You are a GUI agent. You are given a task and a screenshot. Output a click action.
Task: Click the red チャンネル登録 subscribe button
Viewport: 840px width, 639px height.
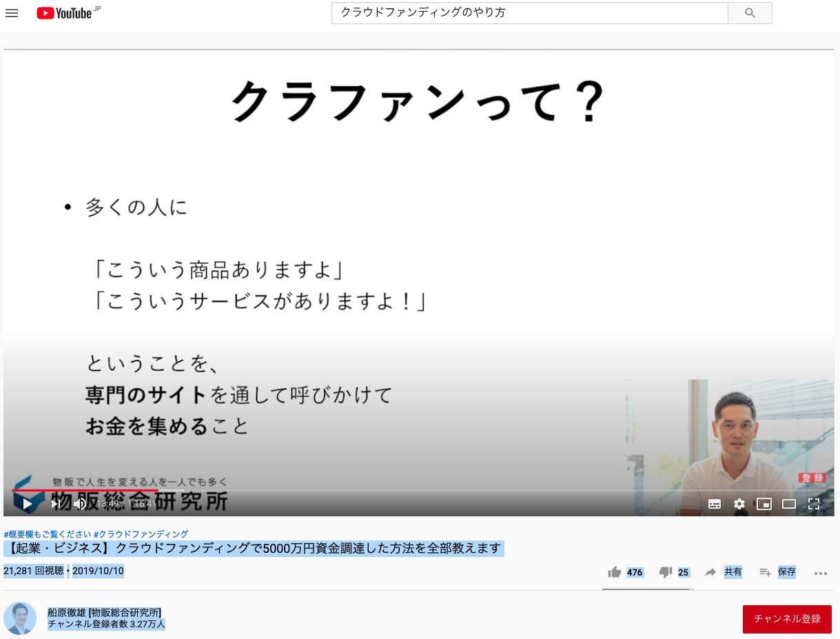[787, 619]
